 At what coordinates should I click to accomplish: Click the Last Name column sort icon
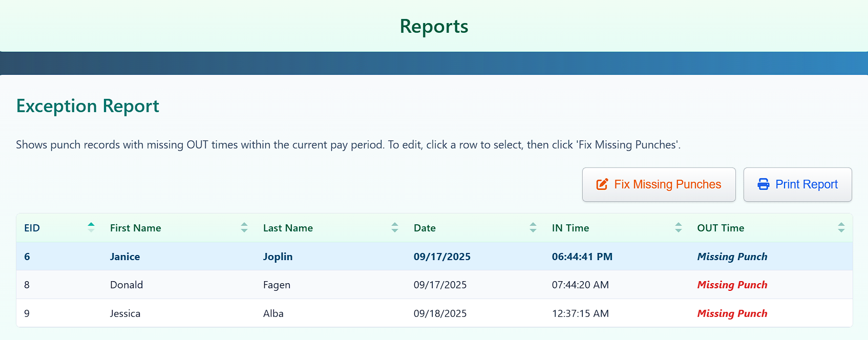395,227
